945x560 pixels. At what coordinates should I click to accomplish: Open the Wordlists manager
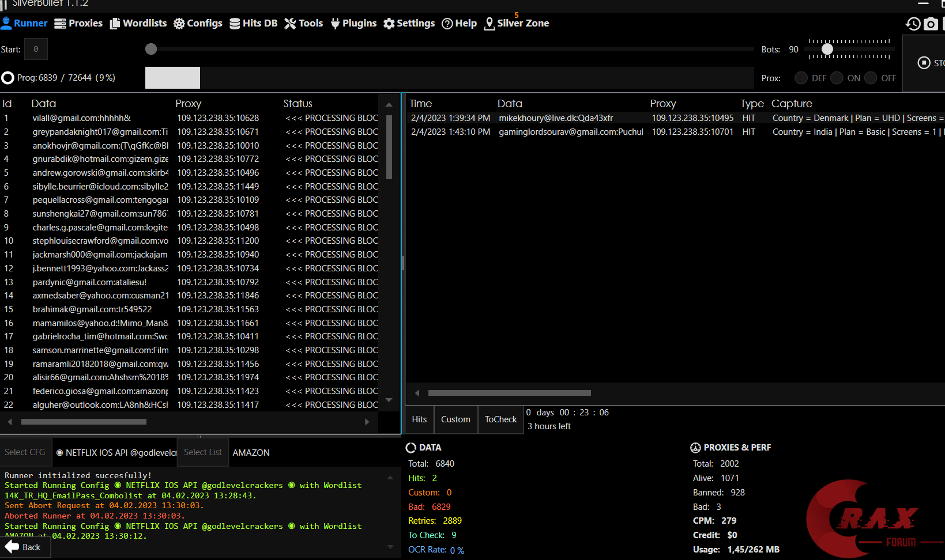(x=145, y=23)
